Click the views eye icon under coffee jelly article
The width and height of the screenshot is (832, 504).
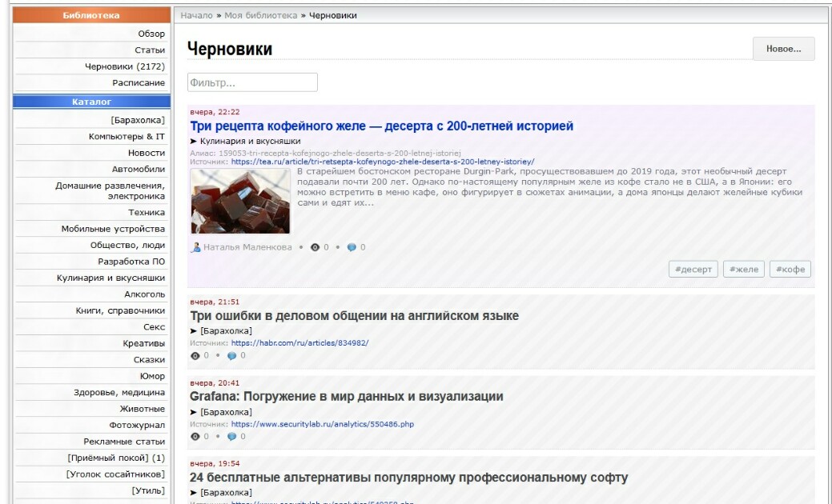click(316, 247)
